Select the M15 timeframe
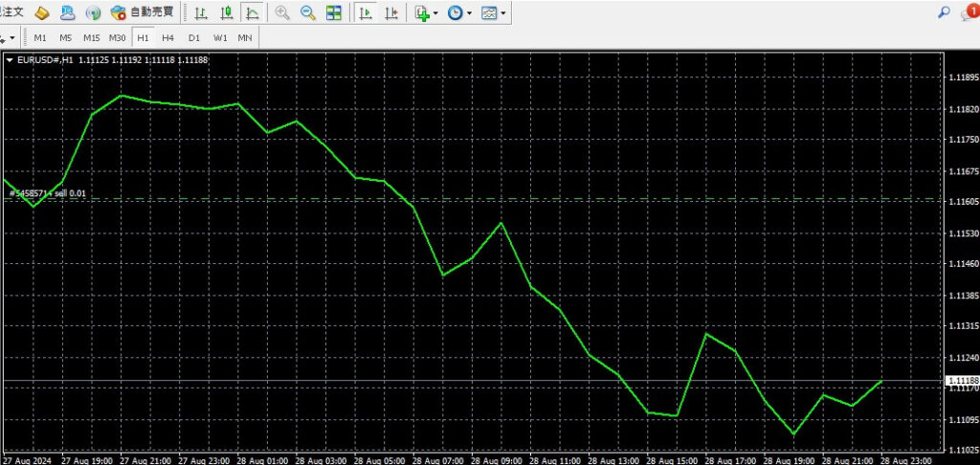This screenshot has height=465, width=980. 91,38
